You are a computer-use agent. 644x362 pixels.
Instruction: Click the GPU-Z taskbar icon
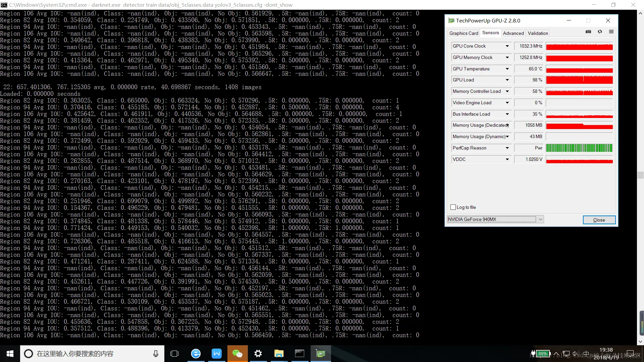pos(320,354)
